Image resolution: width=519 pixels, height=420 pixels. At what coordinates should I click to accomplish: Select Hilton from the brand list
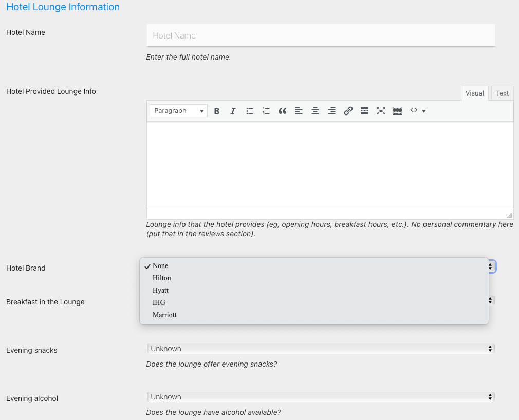tap(162, 278)
